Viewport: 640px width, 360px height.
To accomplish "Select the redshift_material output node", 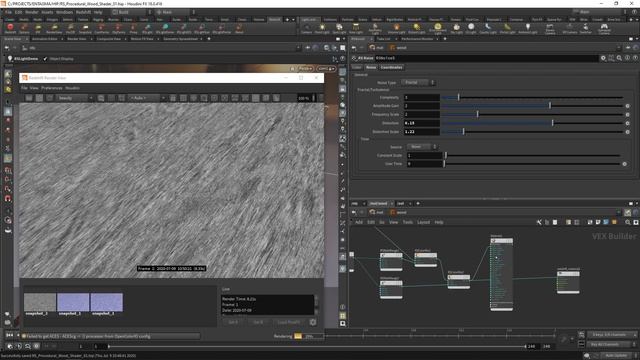I will 568,282.
